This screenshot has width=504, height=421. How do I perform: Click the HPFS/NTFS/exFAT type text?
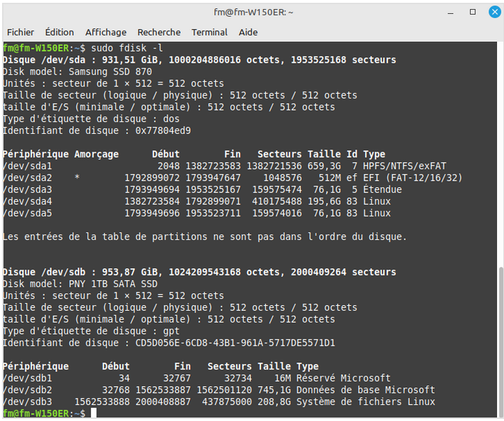(x=404, y=166)
